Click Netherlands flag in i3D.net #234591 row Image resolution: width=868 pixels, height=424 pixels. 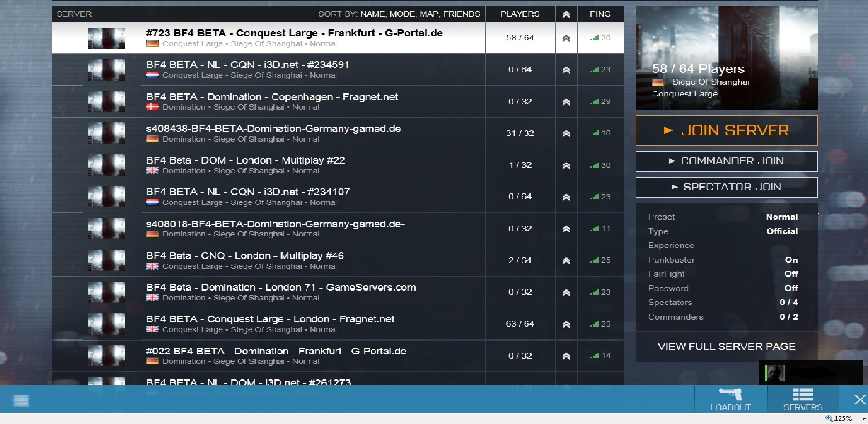click(x=152, y=75)
